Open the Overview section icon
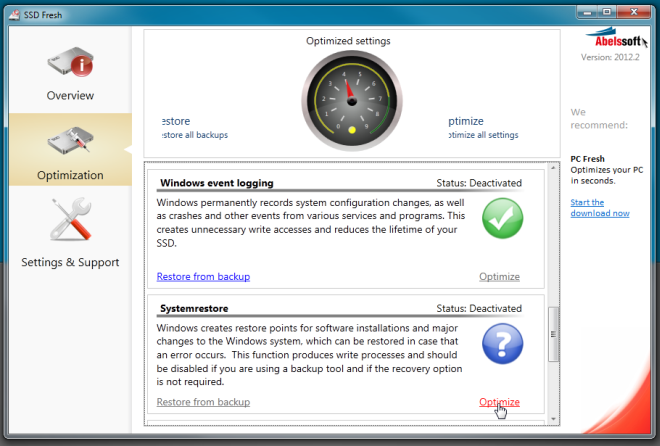 pyautogui.click(x=70, y=62)
